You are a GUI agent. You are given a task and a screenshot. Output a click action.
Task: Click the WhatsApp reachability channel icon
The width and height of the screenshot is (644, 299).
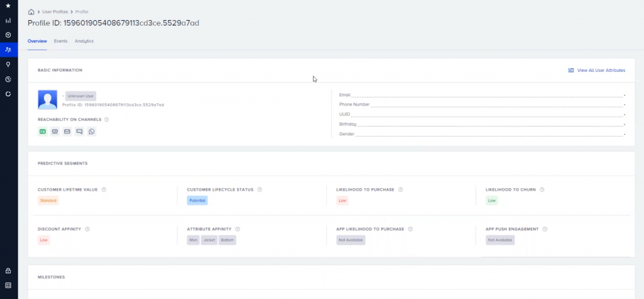[92, 132]
